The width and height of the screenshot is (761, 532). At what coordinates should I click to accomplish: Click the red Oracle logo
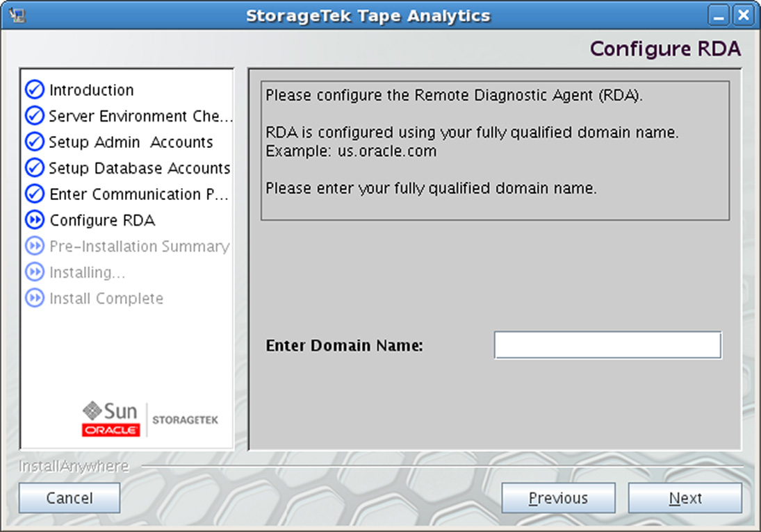click(x=111, y=430)
